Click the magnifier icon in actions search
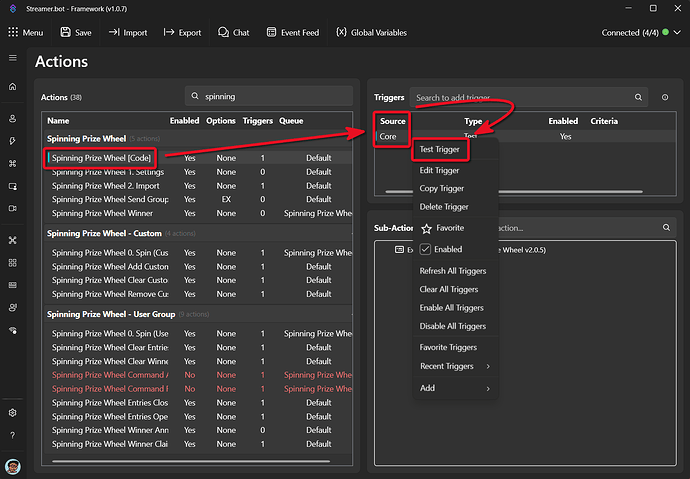 (195, 96)
